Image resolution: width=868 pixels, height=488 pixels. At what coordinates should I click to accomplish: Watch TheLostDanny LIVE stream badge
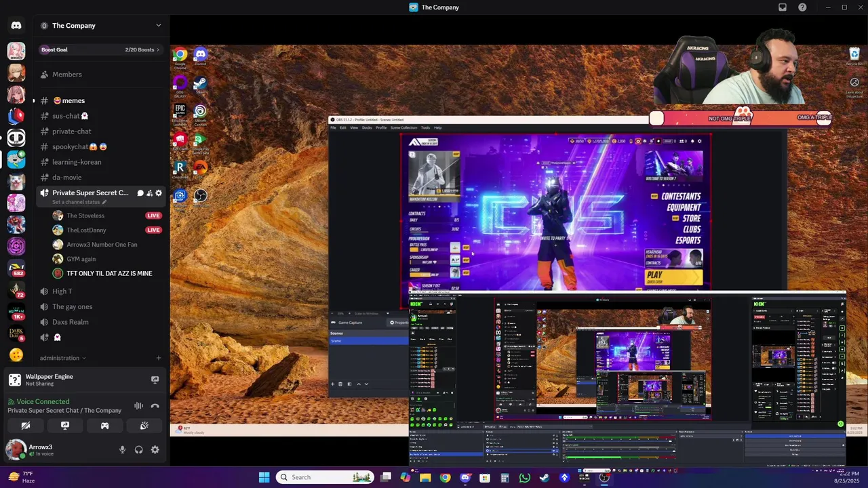153,230
